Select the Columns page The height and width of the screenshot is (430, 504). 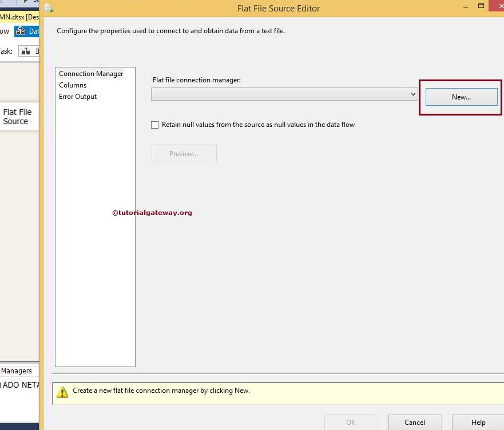pos(73,85)
